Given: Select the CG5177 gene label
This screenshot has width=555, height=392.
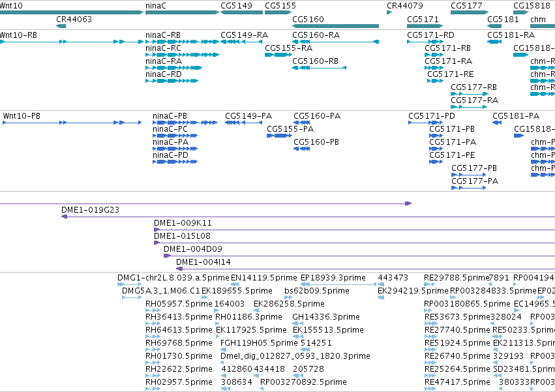Looking at the screenshot, I should click(x=466, y=6).
